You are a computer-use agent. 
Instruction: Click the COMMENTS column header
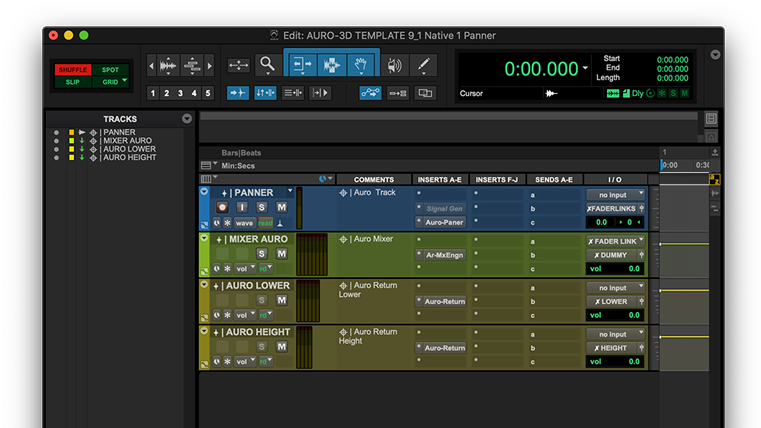373,179
